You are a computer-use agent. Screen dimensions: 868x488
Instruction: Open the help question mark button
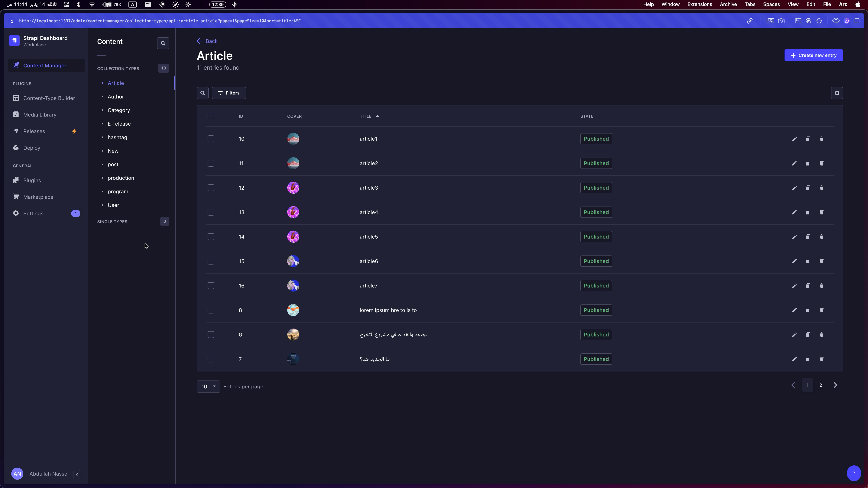pyautogui.click(x=853, y=473)
